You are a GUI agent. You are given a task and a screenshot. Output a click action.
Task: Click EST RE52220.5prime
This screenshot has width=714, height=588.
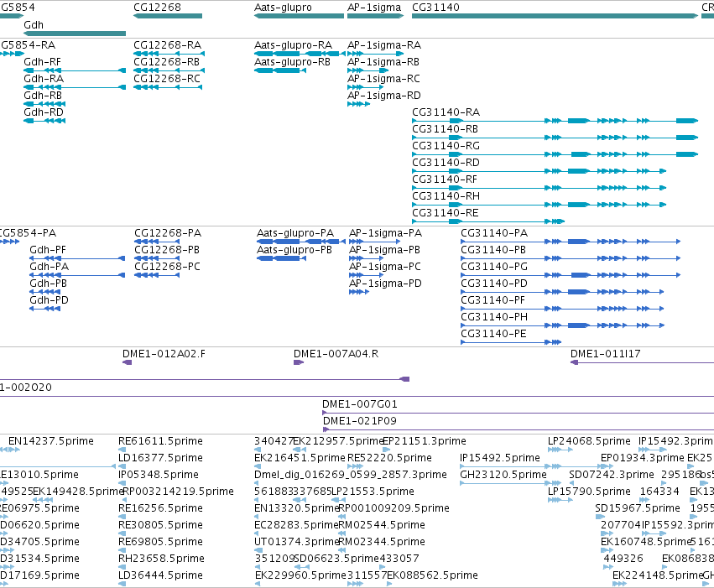tap(389, 458)
